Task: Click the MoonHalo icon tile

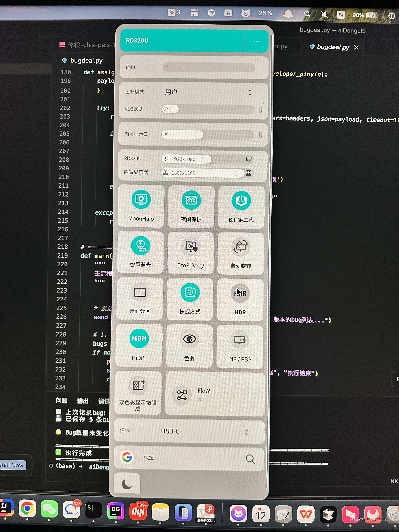Action: (x=141, y=200)
